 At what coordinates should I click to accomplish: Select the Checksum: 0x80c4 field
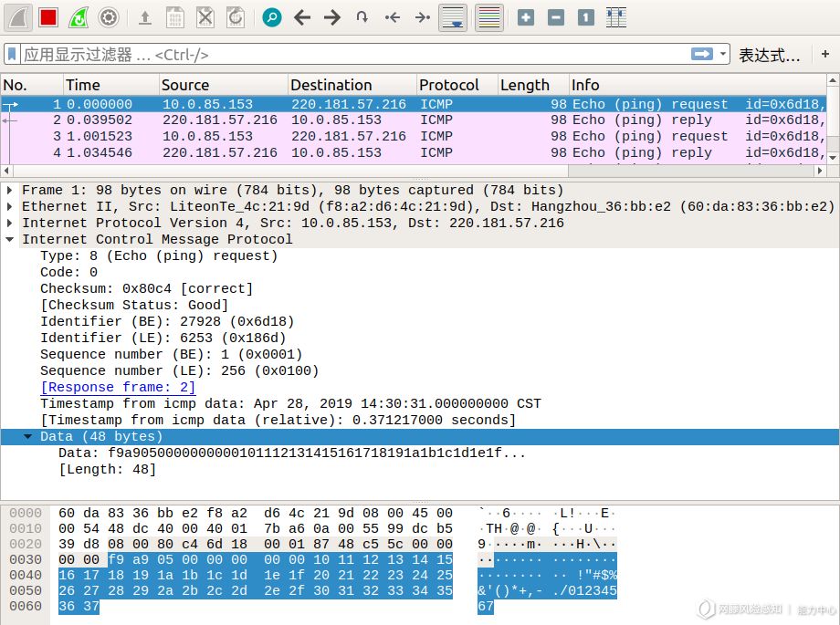146,288
